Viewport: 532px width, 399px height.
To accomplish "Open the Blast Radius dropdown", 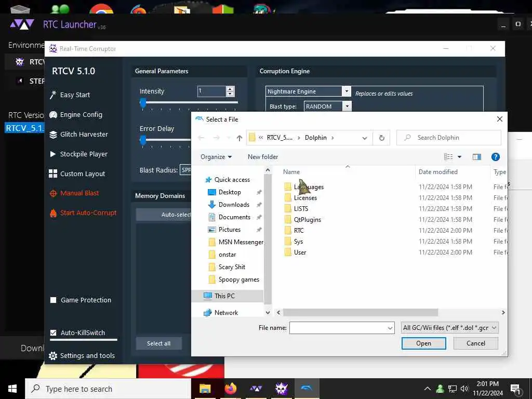I will click(x=185, y=170).
